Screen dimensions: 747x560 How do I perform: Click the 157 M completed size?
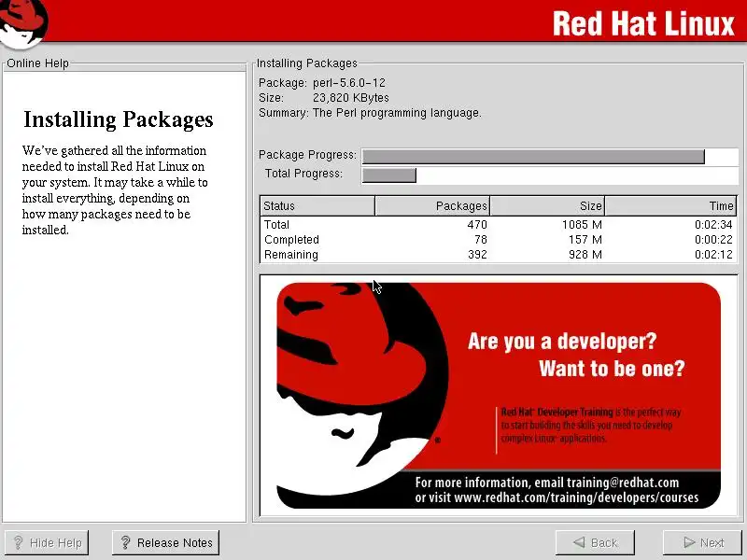tap(585, 240)
